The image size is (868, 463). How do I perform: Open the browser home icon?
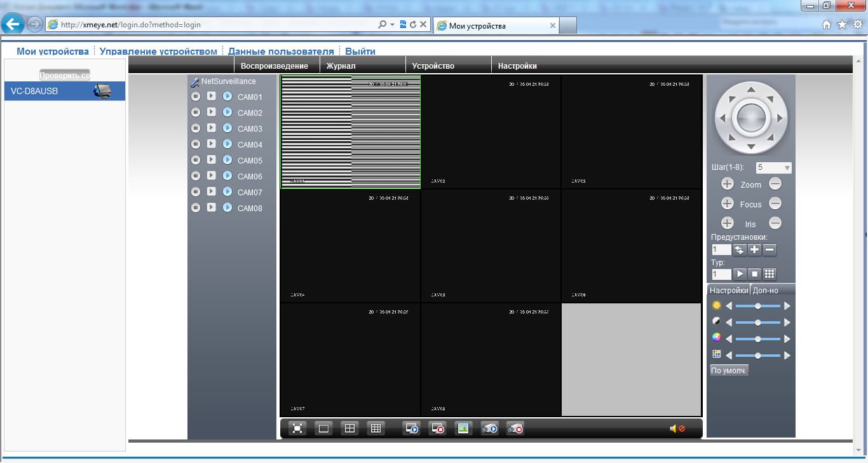[827, 25]
